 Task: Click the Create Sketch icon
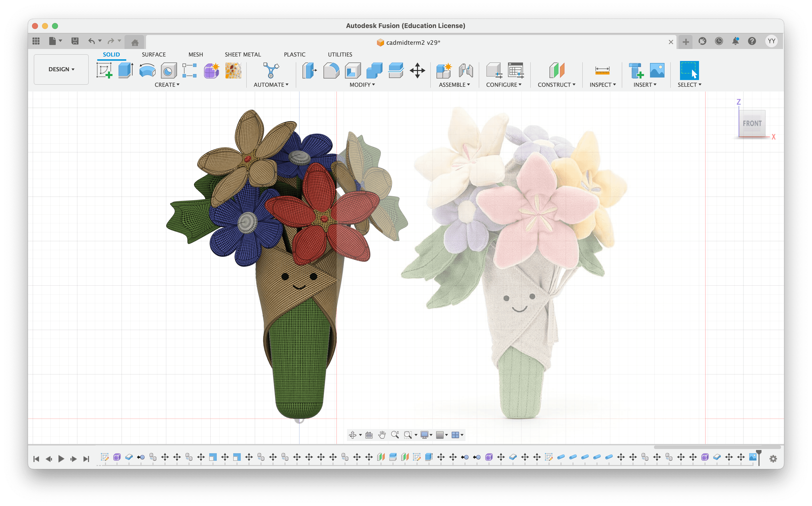coord(104,70)
